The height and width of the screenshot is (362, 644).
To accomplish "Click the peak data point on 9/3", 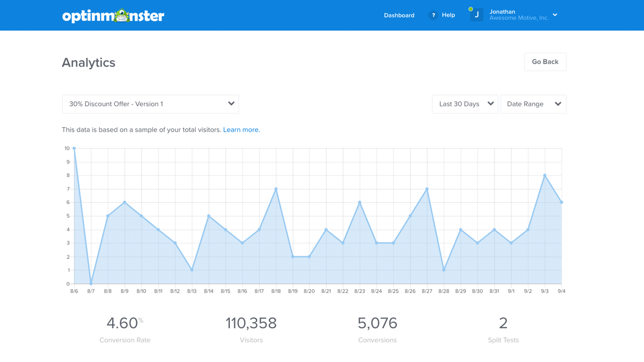I will pyautogui.click(x=544, y=175).
